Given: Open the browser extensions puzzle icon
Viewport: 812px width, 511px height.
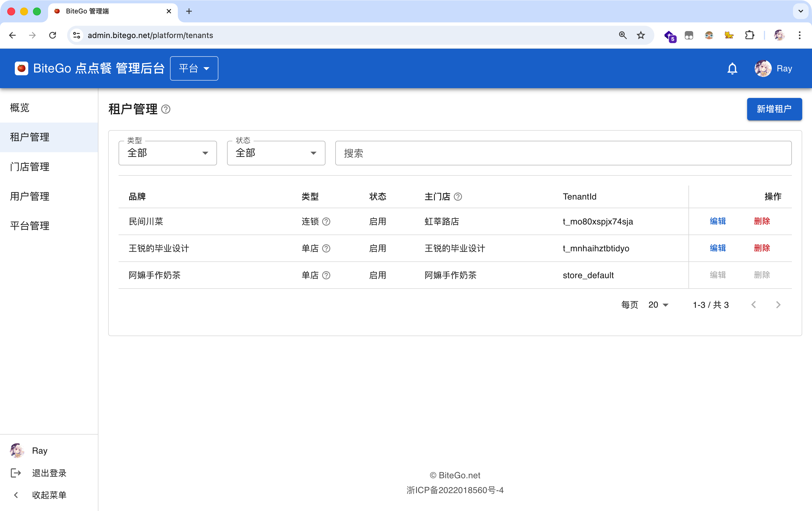Looking at the screenshot, I should [749, 35].
